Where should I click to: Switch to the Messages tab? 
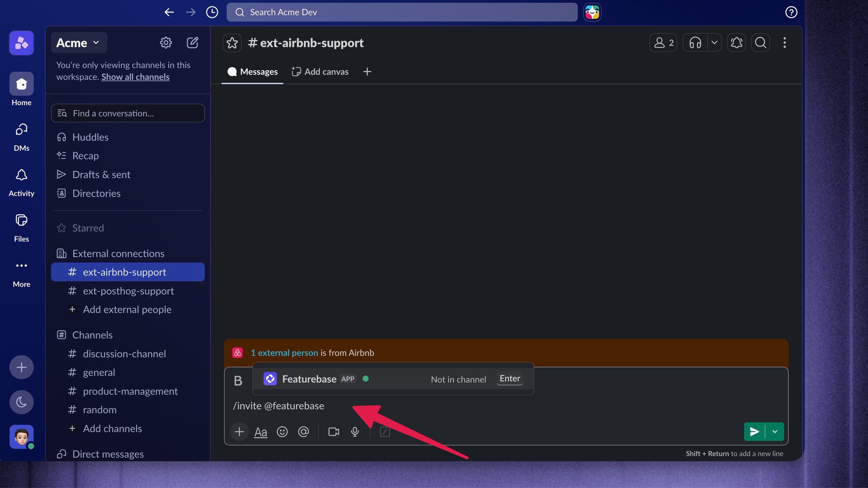click(252, 72)
